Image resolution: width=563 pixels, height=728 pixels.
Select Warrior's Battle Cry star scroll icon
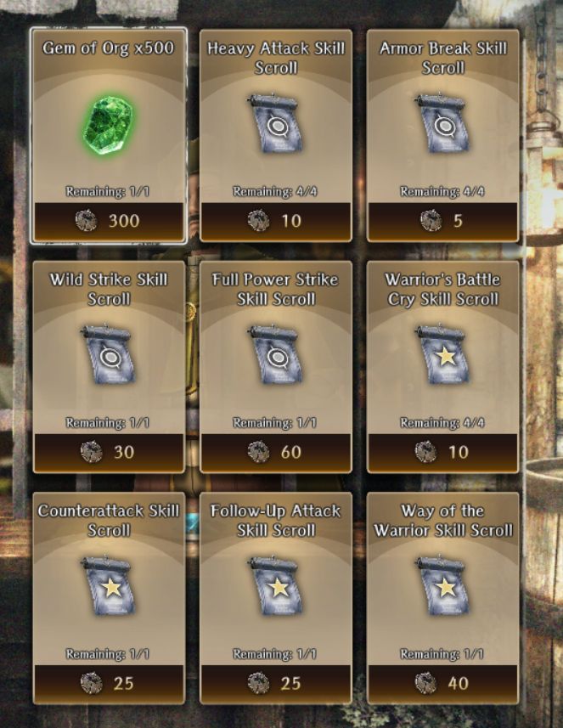[x=442, y=354]
